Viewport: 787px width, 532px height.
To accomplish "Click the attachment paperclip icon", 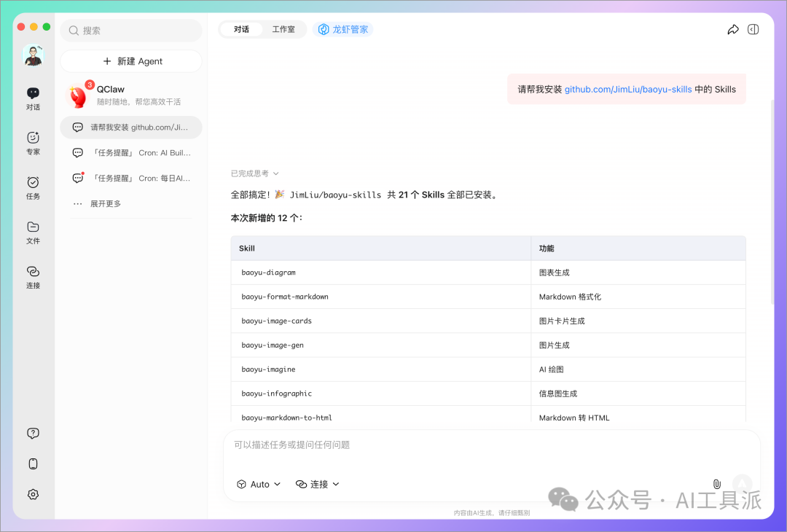I will (717, 484).
